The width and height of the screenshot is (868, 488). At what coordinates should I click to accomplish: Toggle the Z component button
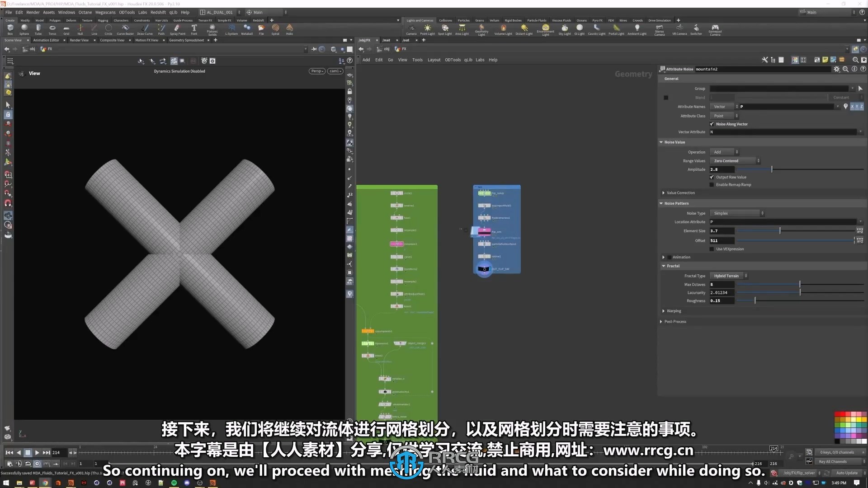tap(861, 107)
